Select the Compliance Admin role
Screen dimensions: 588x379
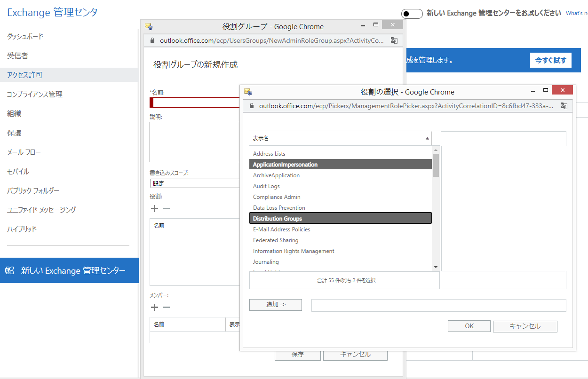tap(341, 197)
